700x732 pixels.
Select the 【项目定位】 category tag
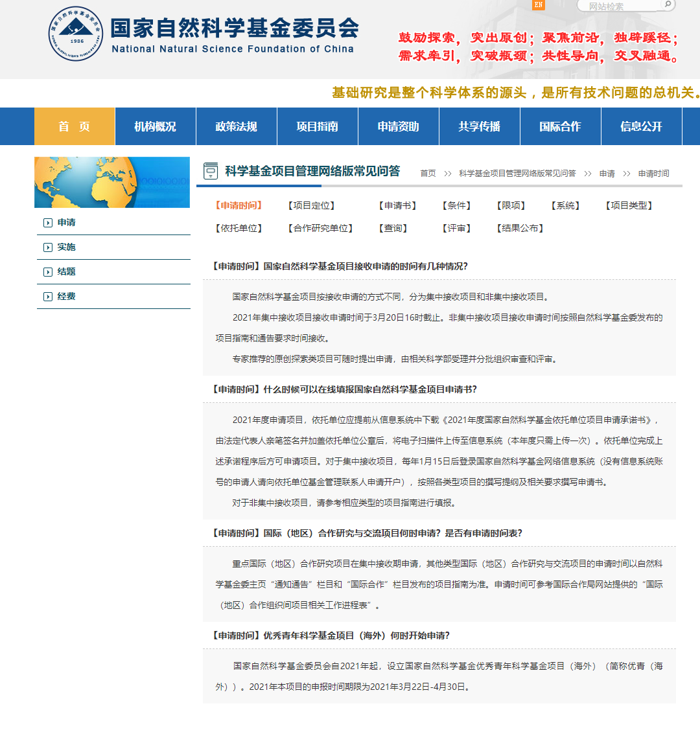(312, 205)
